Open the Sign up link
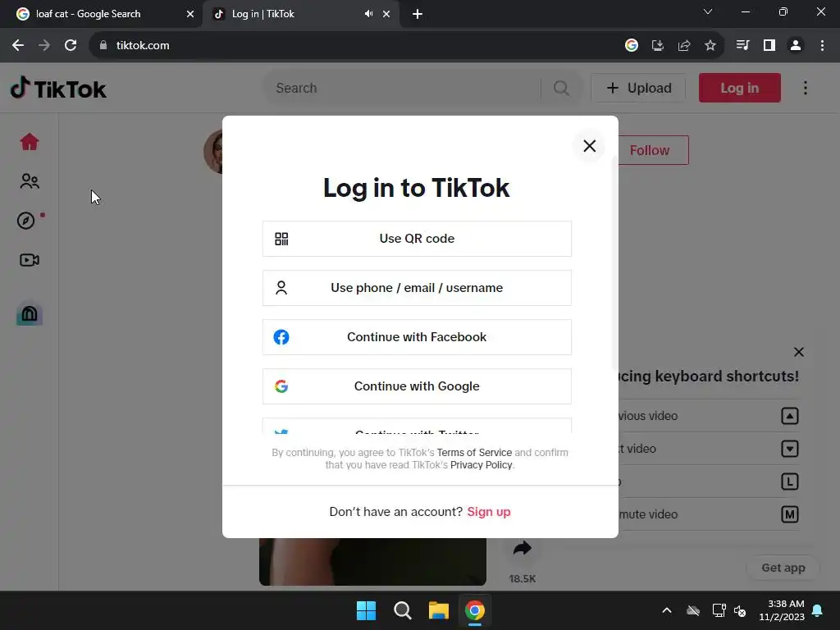Screen dimensions: 840x630 click(489, 512)
